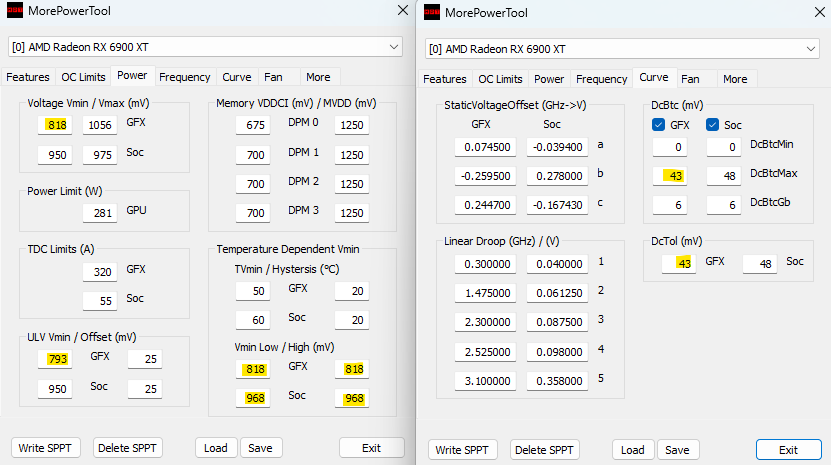Edit DcTol Soc field showing 48
Image resolution: width=831 pixels, height=465 pixels.
point(760,264)
